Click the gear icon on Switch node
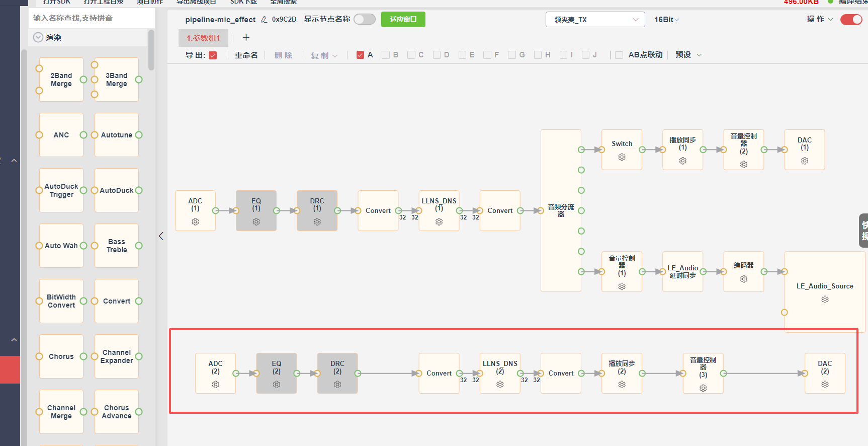The width and height of the screenshot is (868, 446). 622,157
